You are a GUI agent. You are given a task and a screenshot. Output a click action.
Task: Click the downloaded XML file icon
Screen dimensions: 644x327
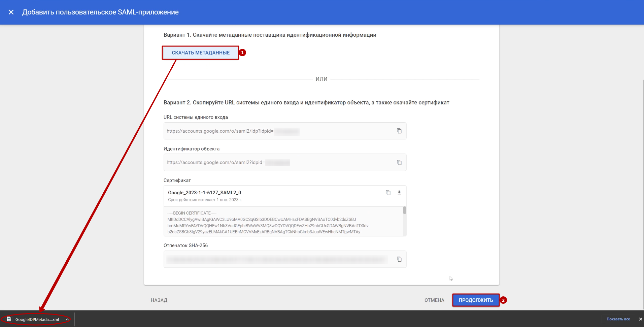click(x=9, y=319)
